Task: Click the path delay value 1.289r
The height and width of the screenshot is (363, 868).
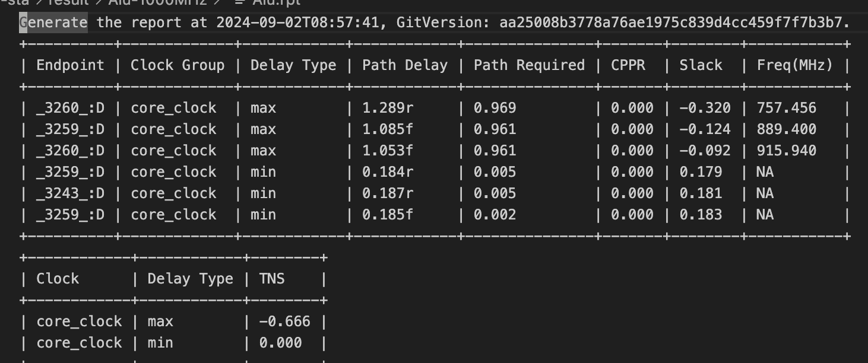Action: pyautogui.click(x=388, y=108)
